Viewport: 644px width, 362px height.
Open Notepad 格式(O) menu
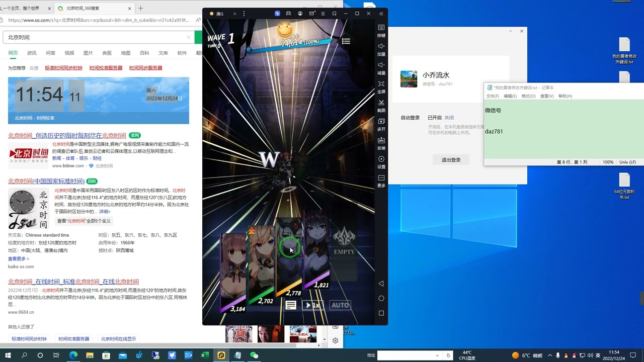point(528,96)
